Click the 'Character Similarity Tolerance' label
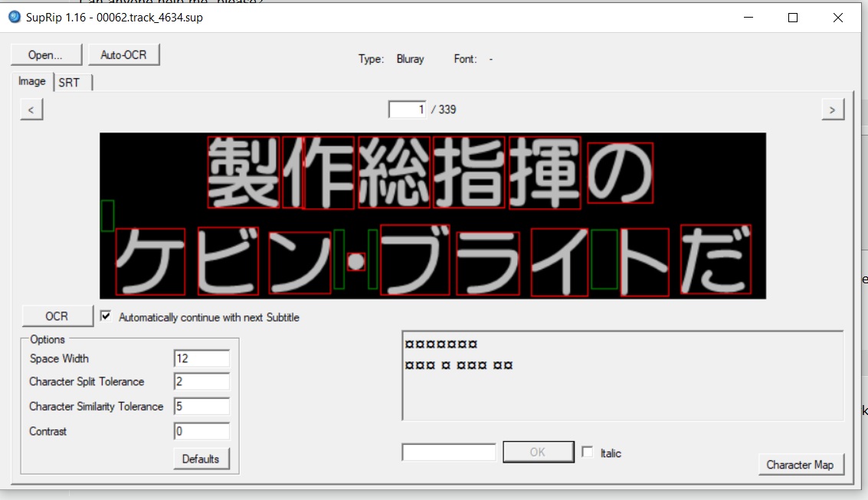Screen dimensions: 868x500 tap(97, 407)
